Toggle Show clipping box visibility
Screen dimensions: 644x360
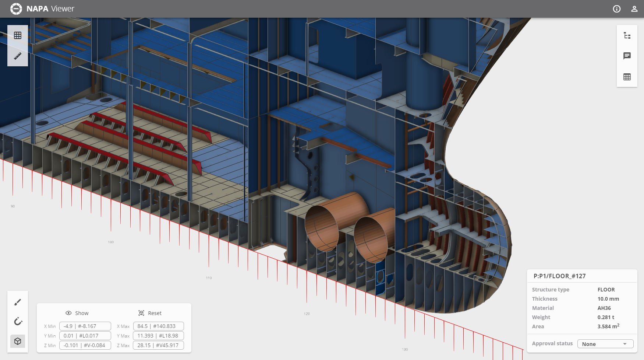pos(77,313)
